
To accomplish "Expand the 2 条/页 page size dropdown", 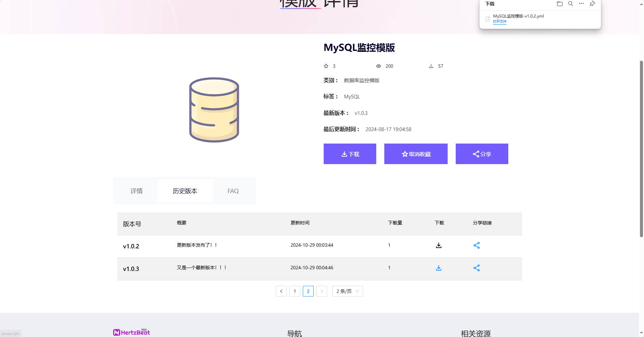I will click(x=348, y=291).
